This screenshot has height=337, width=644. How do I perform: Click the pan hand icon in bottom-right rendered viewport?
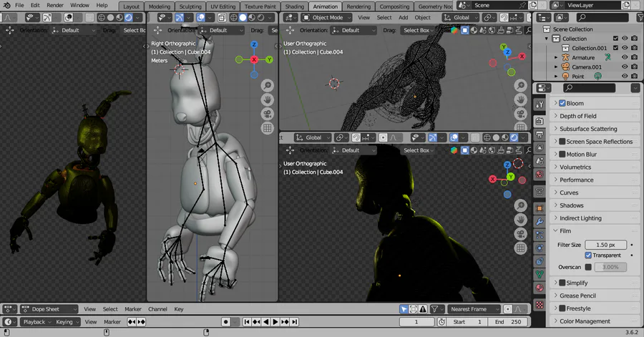coord(521,220)
